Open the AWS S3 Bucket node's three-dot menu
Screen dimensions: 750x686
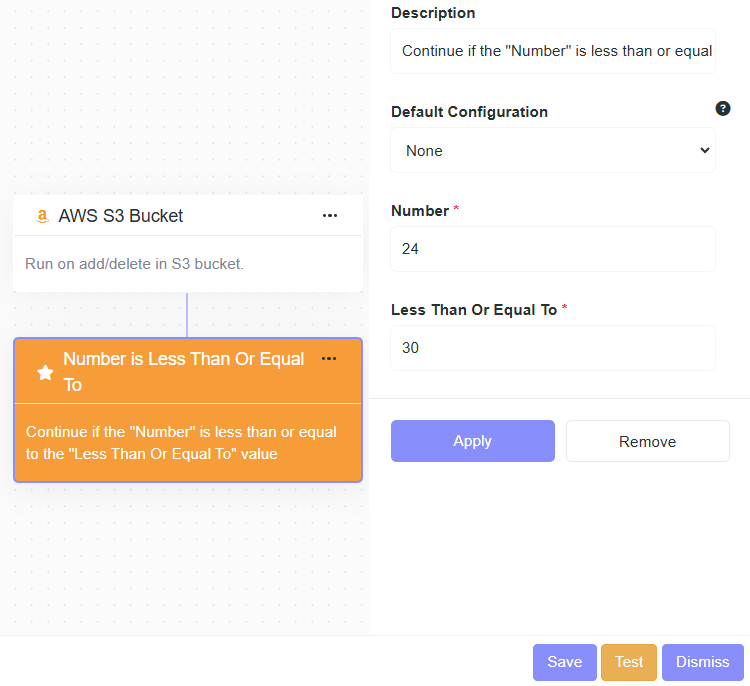330,216
